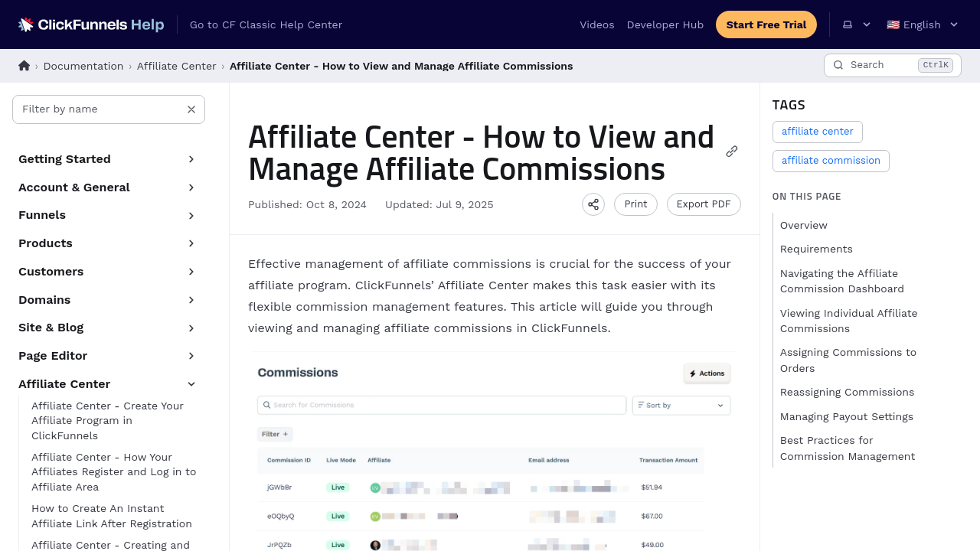Viewport: 980px width, 551px height.
Task: Jump to Navigating the Affiliate Commission Dashboard
Action: coord(842,281)
